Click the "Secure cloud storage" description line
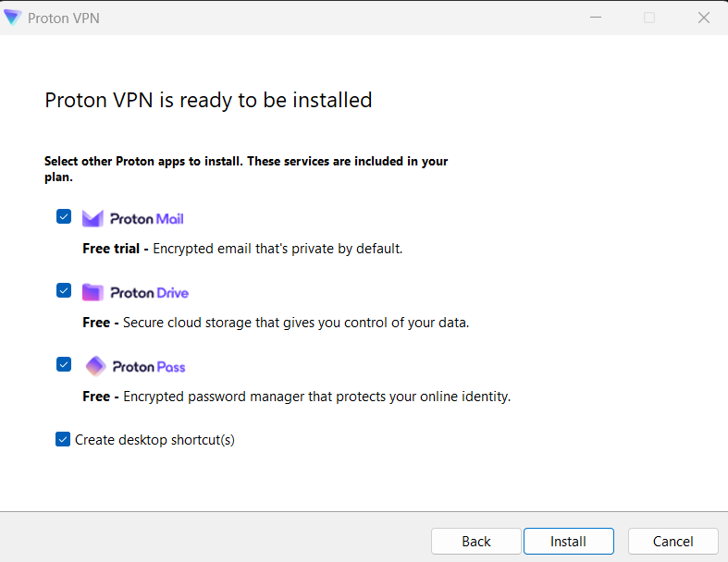Screen dimensions: 728x562 (276, 323)
